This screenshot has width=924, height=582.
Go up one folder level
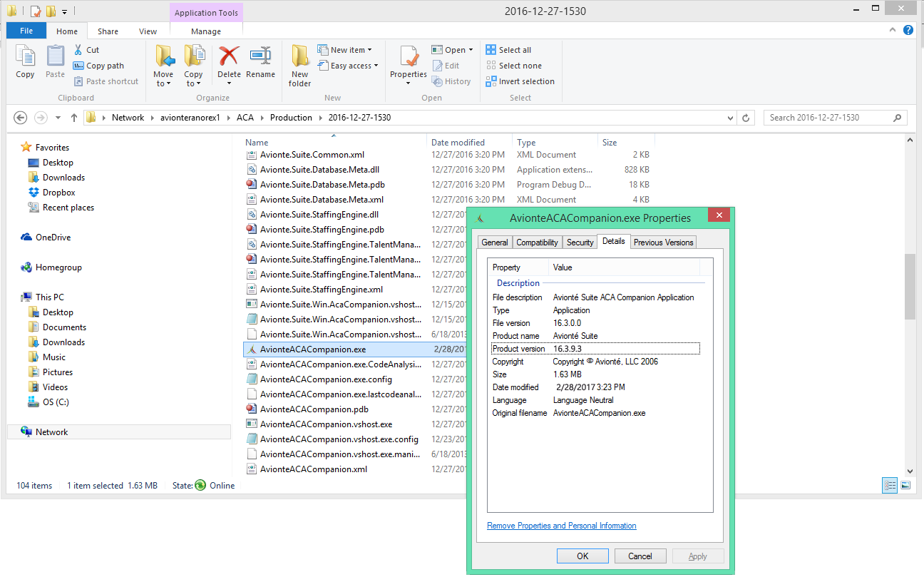(x=74, y=118)
